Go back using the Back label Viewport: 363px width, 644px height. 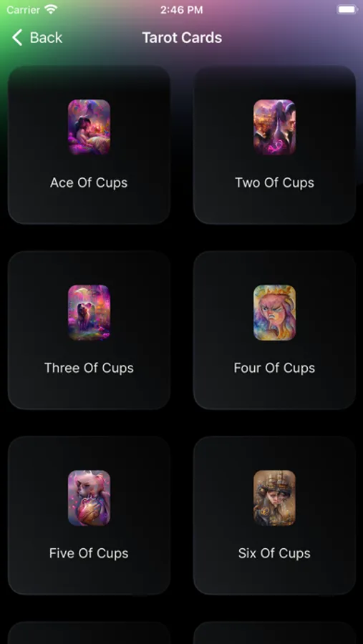pyautogui.click(x=46, y=38)
